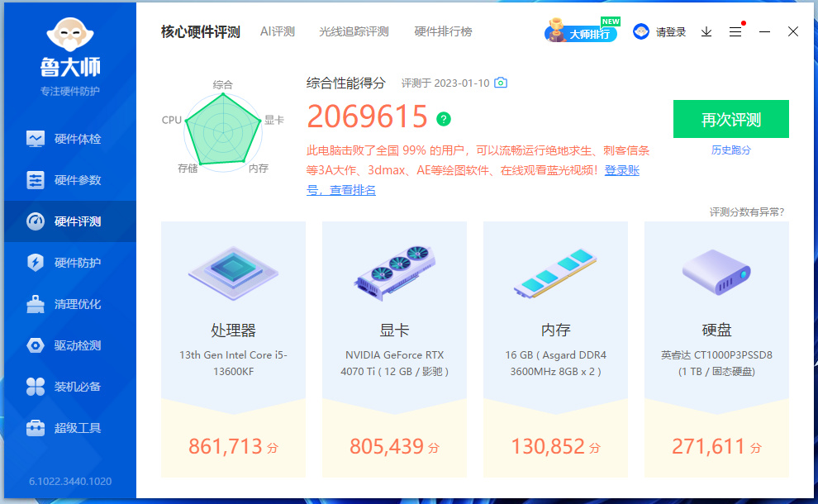Open 历史跑分 link
The image size is (818, 504).
pos(731,150)
